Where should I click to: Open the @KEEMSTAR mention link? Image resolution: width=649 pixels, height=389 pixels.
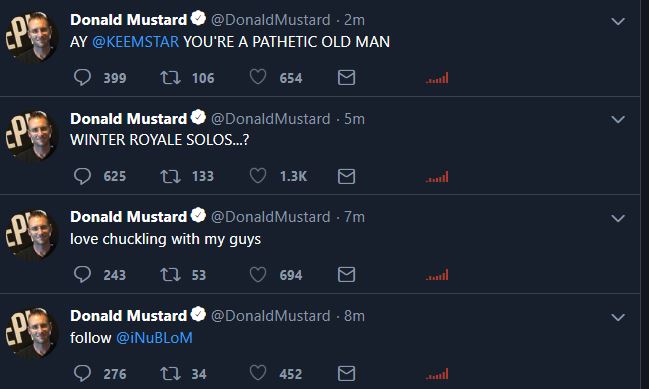[x=135, y=42]
